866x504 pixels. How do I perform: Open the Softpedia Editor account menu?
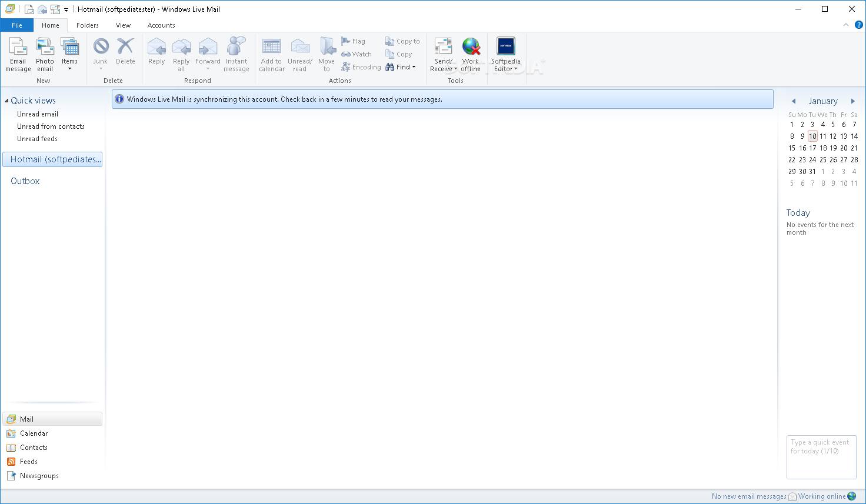(506, 55)
